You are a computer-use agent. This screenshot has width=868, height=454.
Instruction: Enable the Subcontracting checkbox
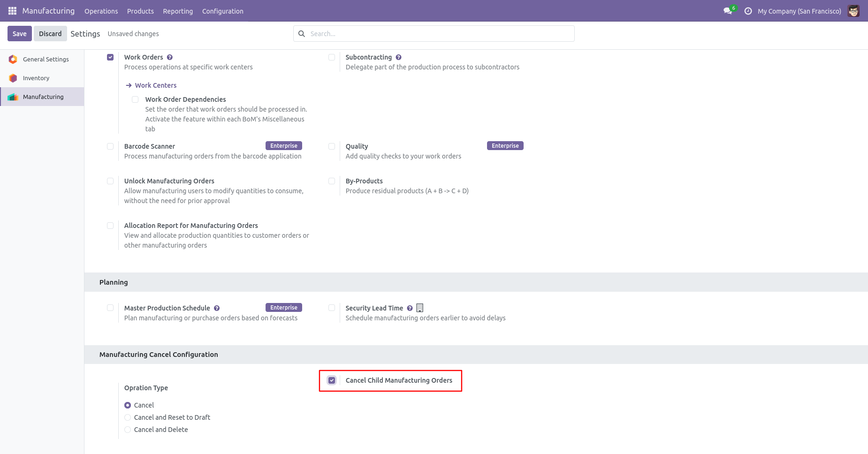pos(332,57)
